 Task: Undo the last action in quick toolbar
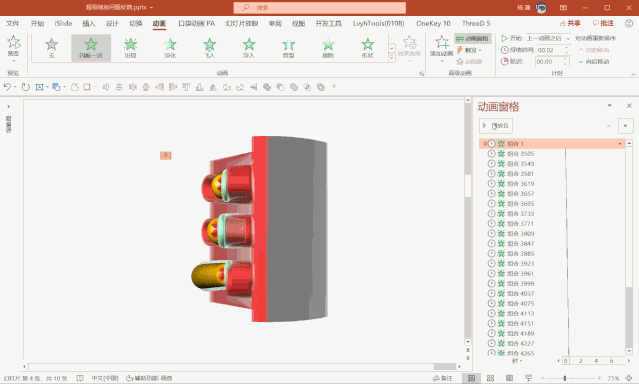7,87
